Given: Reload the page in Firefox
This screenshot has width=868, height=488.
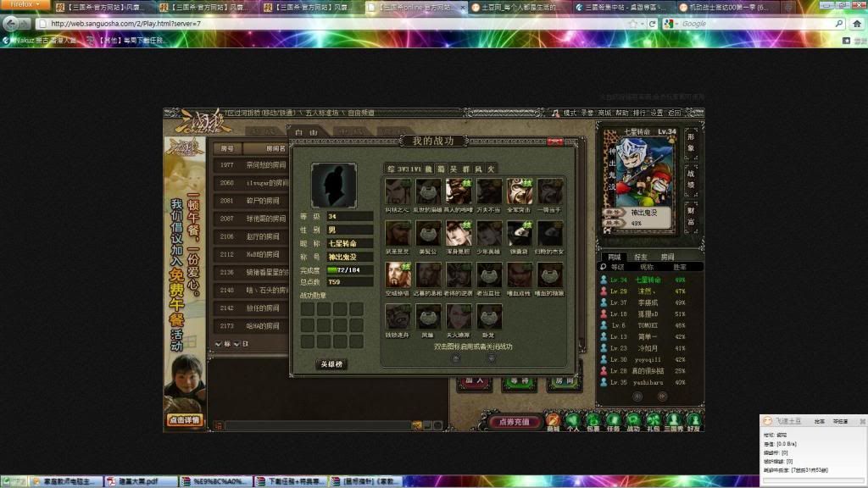Looking at the screenshot, I should [652, 24].
